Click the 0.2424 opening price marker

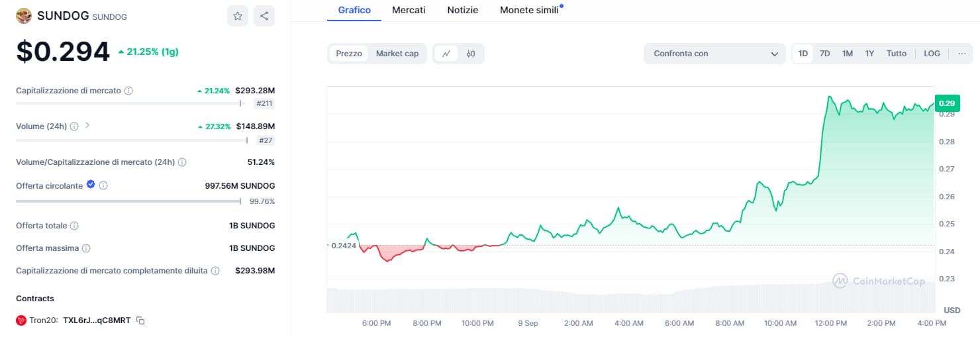click(343, 246)
